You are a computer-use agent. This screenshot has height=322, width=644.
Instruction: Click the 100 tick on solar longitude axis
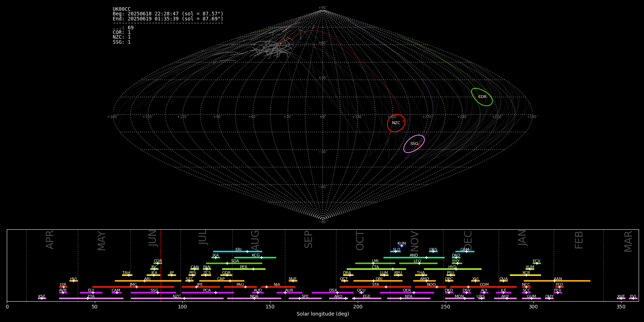(182, 307)
